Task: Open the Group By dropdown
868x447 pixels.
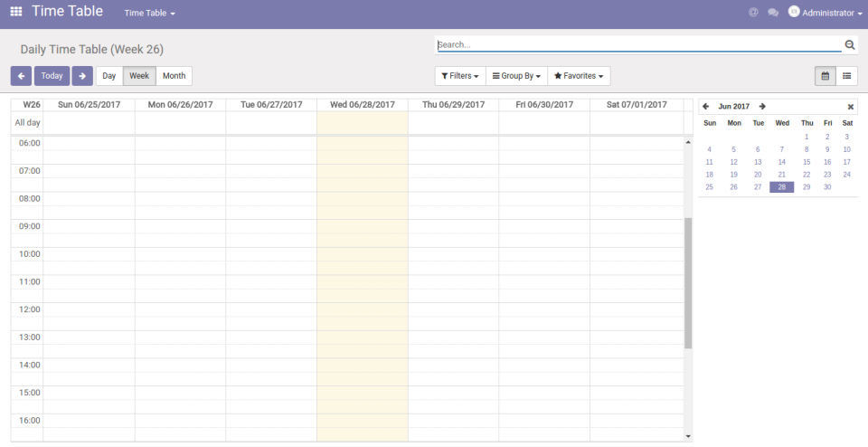Action: 516,76
